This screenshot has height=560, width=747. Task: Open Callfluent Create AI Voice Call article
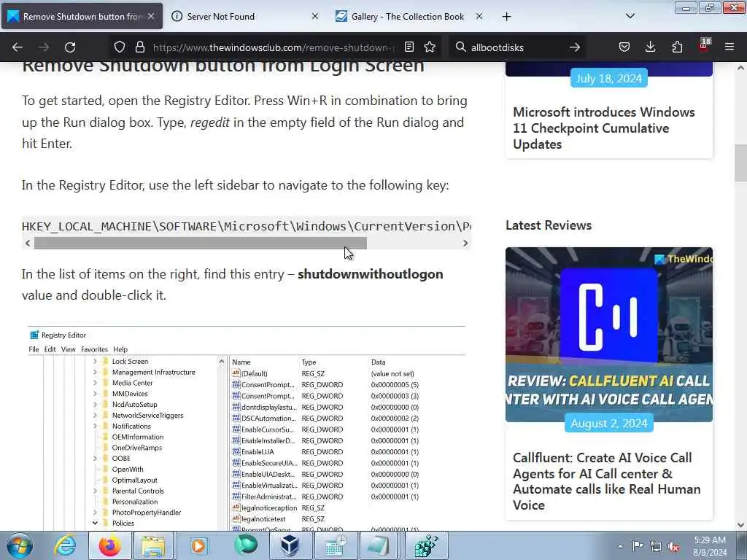606,481
